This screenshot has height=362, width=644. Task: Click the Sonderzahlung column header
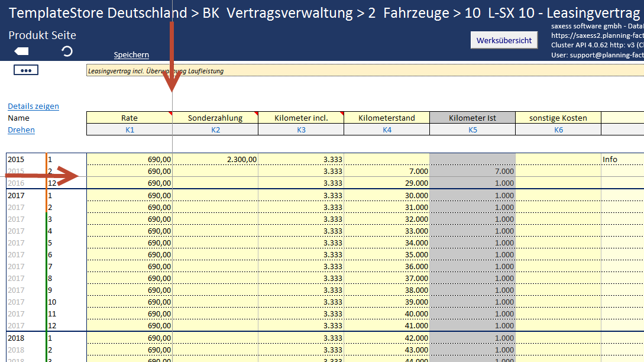click(x=215, y=118)
